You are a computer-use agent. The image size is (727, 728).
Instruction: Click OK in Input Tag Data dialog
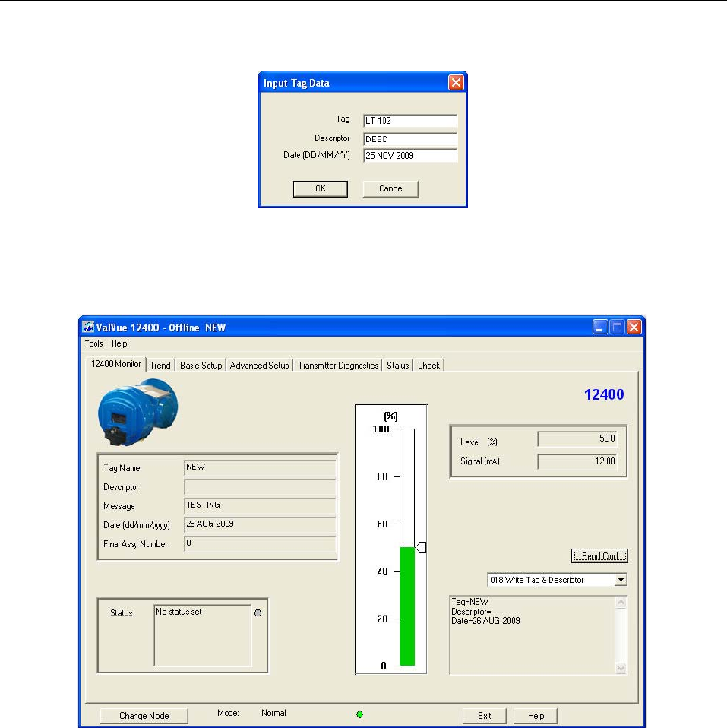click(x=321, y=189)
